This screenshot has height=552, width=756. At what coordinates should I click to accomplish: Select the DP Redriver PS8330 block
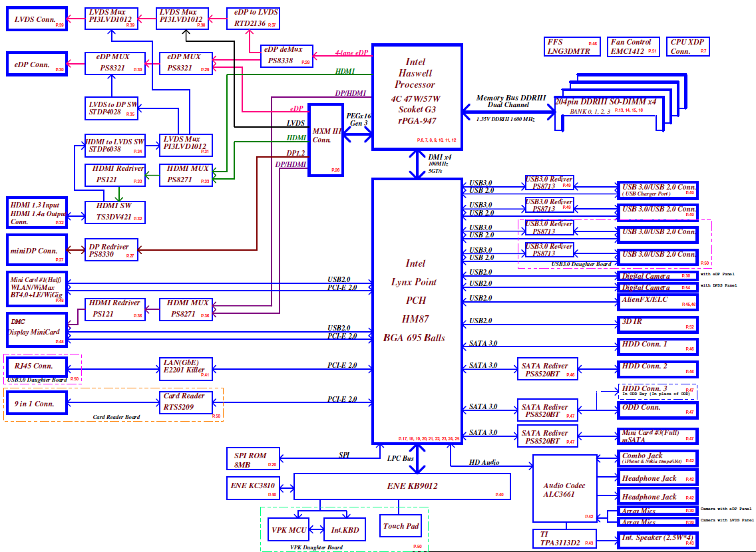coord(111,250)
